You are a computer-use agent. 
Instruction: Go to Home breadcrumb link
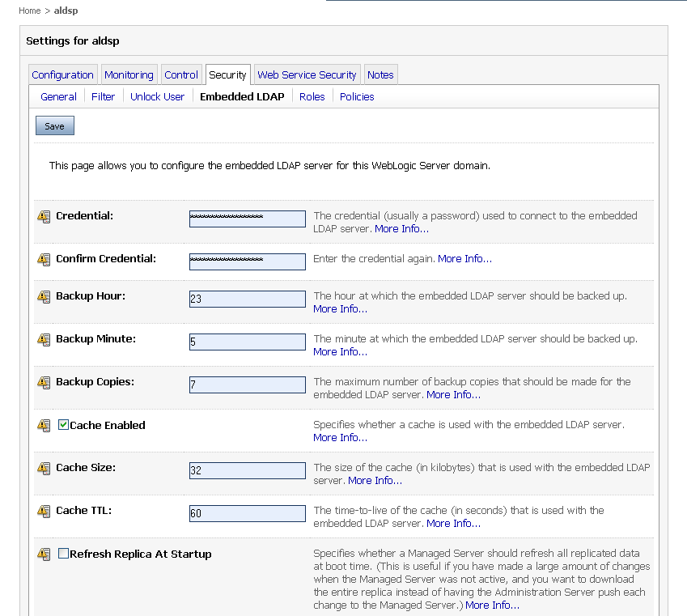click(x=30, y=11)
